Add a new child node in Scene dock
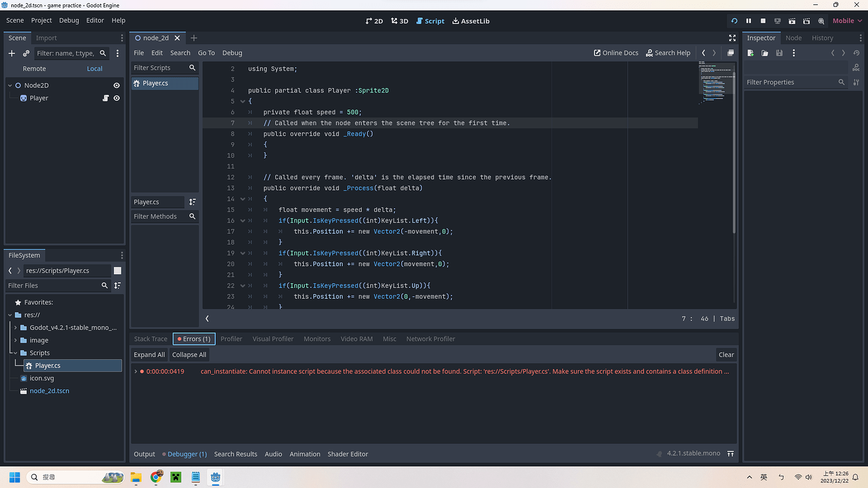Viewport: 868px width, 488px height. 12,53
